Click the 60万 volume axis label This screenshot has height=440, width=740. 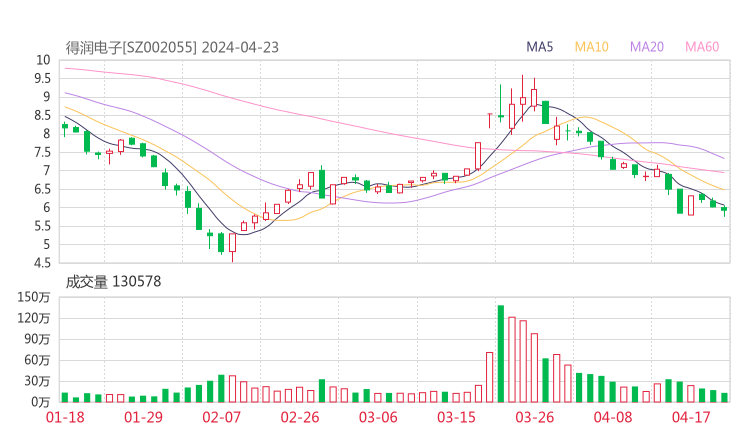tap(37, 360)
